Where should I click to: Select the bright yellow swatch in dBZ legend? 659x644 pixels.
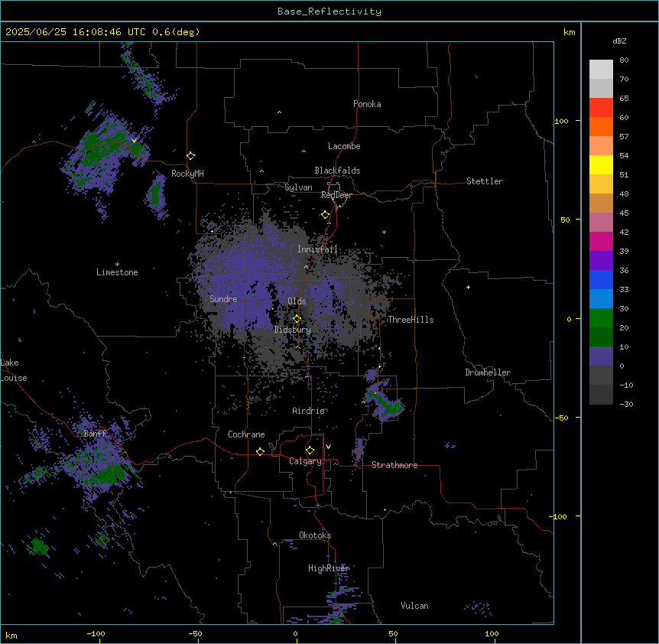coord(601,164)
